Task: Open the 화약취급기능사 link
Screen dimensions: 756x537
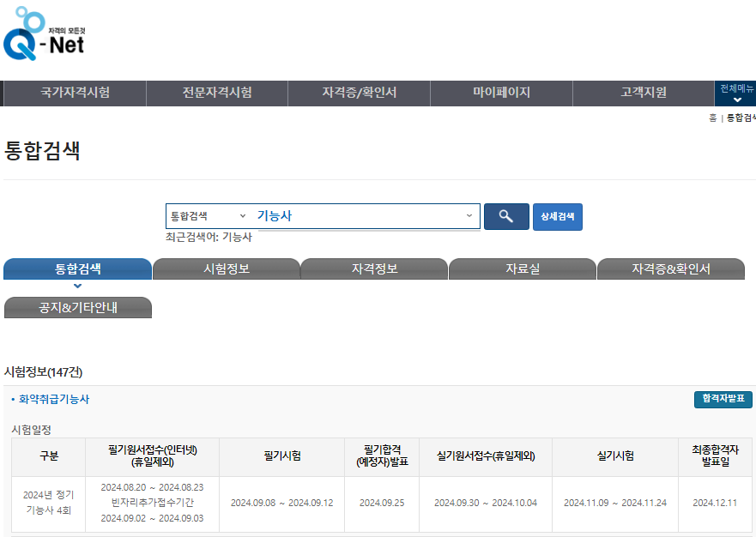Action: pyautogui.click(x=54, y=399)
